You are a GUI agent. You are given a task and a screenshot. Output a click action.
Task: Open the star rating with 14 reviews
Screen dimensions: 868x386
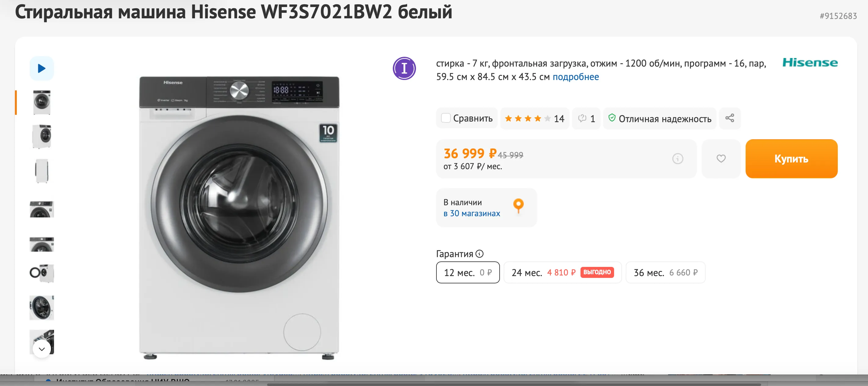pos(534,119)
